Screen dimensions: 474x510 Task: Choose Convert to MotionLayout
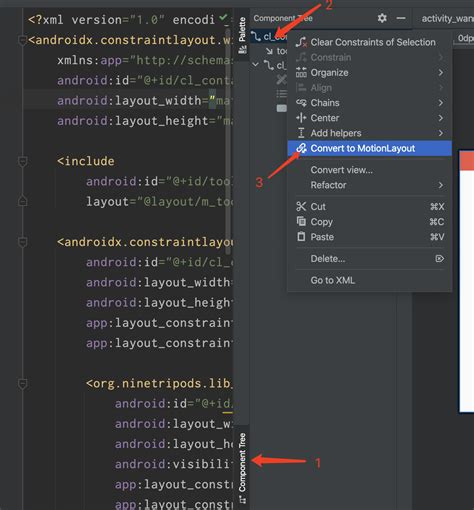coord(369,148)
